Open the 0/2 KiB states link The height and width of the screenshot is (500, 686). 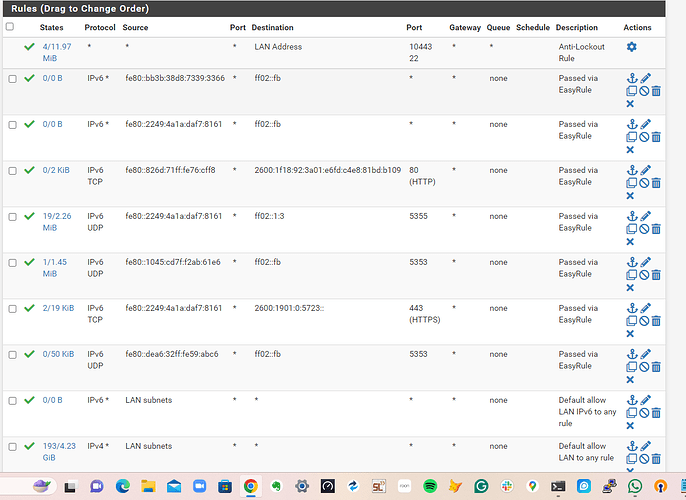tap(56, 170)
